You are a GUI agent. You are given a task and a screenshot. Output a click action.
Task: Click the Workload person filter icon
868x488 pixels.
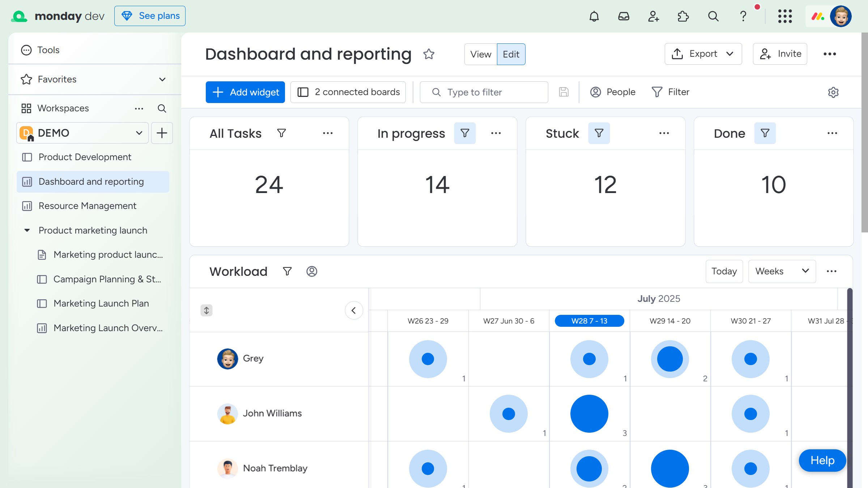click(312, 271)
